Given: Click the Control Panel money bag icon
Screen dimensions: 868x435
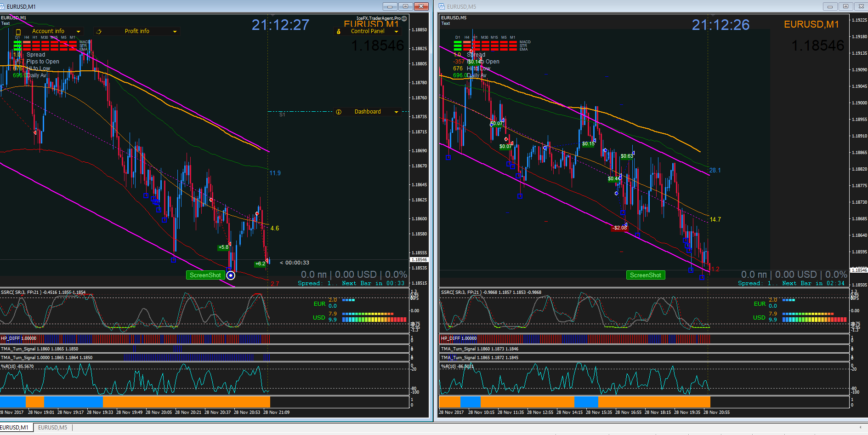Looking at the screenshot, I should point(339,32).
